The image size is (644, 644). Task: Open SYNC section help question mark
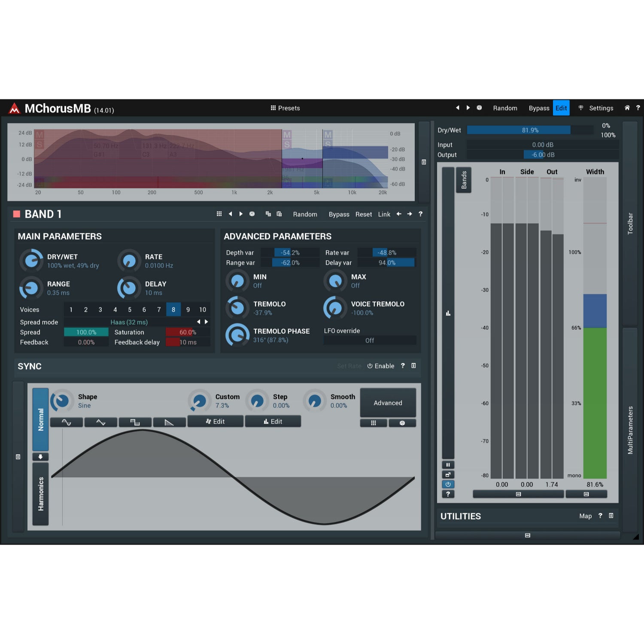point(403,366)
